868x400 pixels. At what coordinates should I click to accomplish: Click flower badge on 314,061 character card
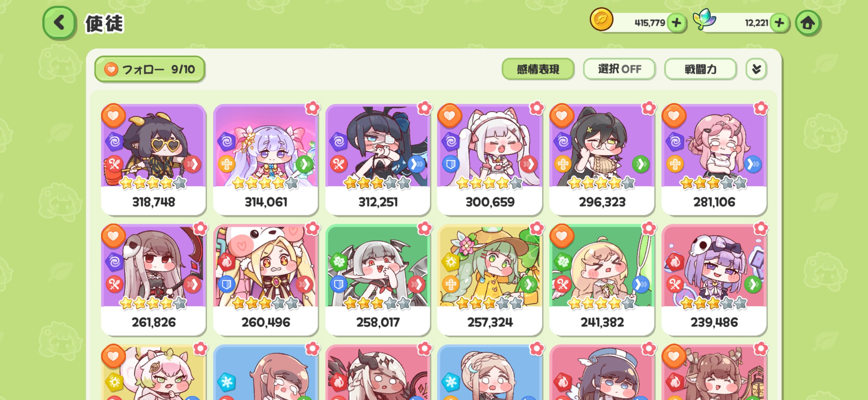click(x=312, y=108)
